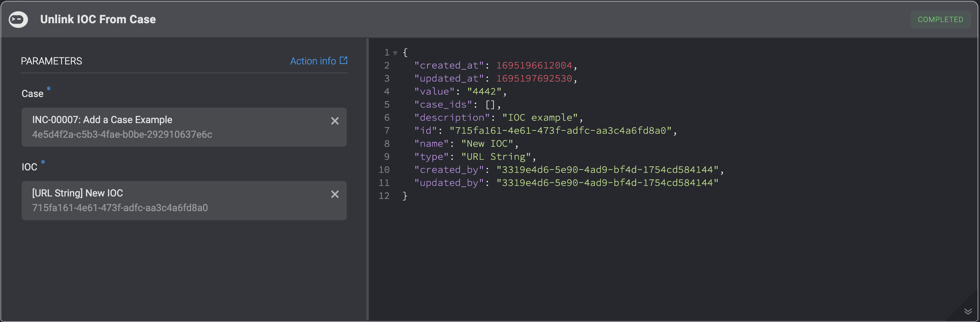
Task: Click the "IOC example" description value
Action: coord(540,117)
